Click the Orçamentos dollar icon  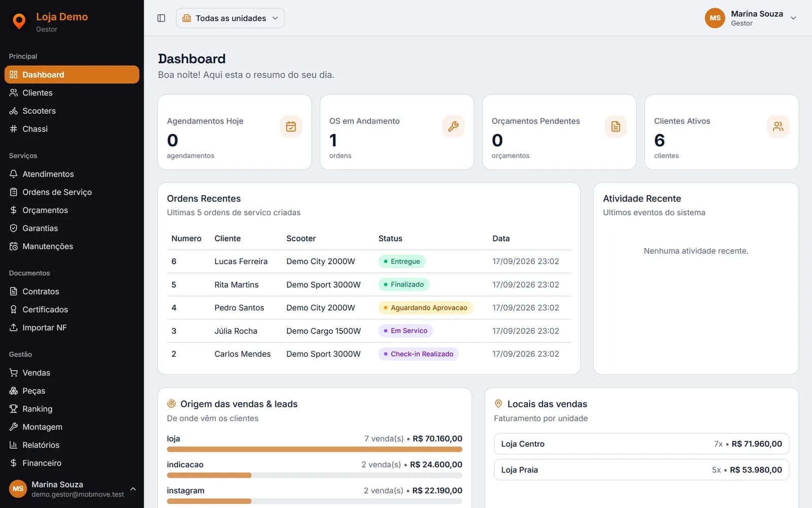click(14, 210)
